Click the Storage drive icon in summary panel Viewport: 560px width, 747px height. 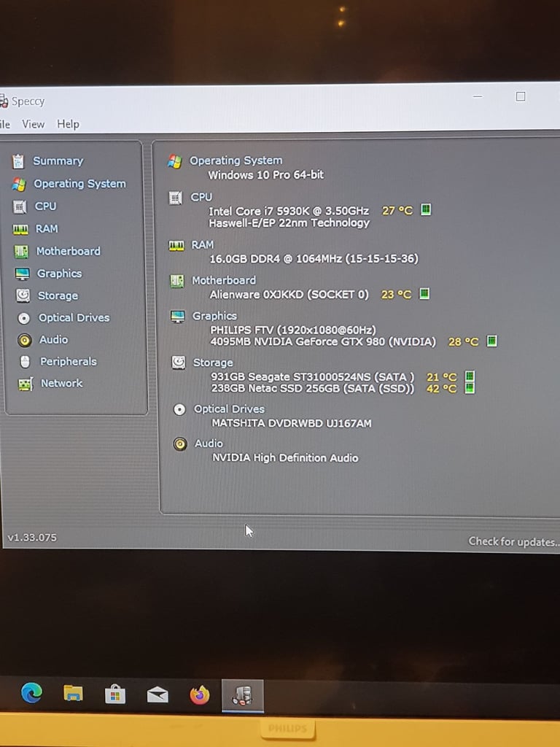click(179, 363)
